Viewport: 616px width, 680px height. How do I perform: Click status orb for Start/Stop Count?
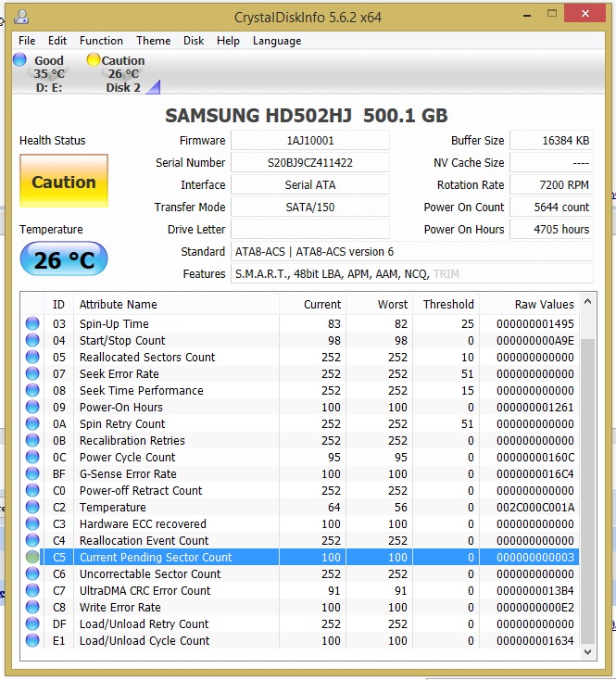32,340
